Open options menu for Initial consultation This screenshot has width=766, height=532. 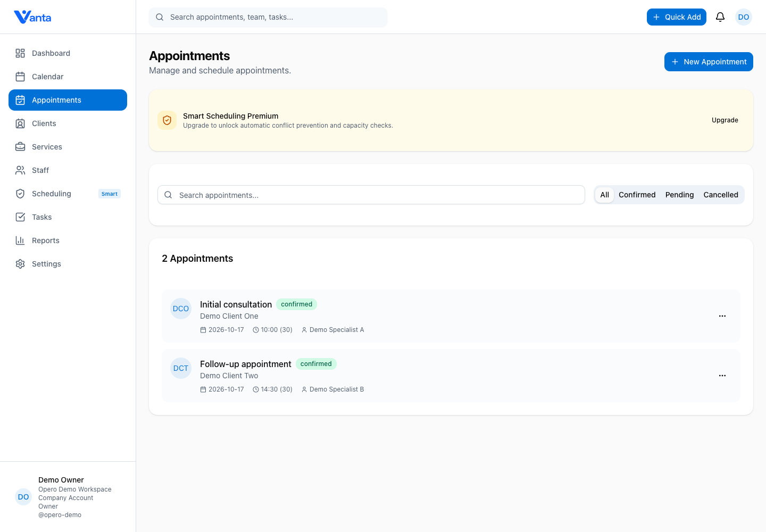[722, 316]
